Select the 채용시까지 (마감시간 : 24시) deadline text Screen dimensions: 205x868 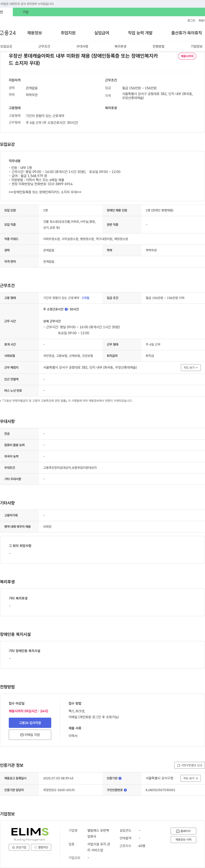click(28, 711)
